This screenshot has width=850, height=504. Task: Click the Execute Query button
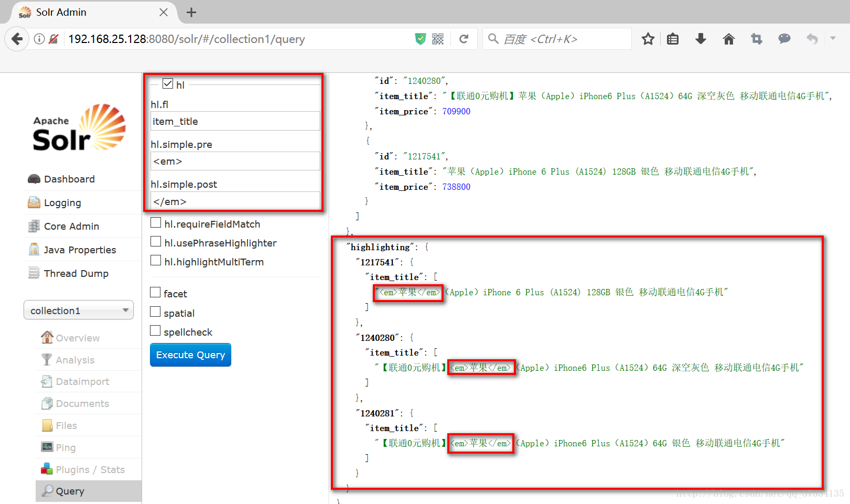190,355
